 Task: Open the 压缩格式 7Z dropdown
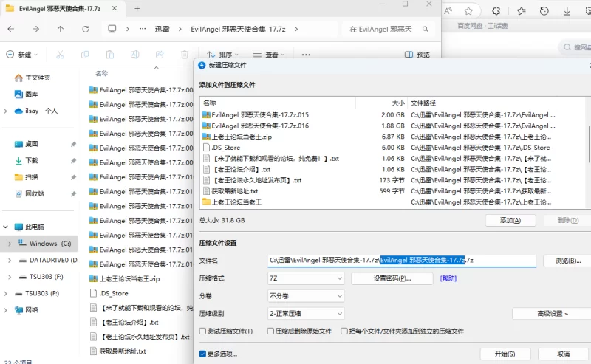(x=306, y=278)
